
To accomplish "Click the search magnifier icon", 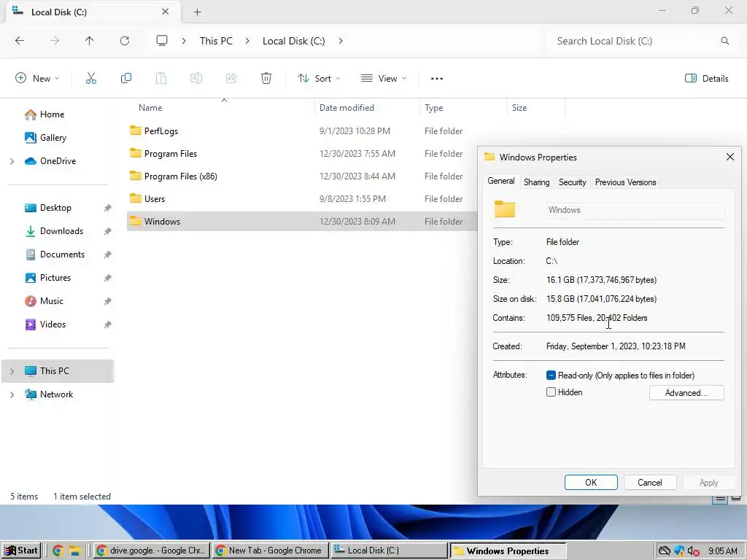I will pos(724,41).
